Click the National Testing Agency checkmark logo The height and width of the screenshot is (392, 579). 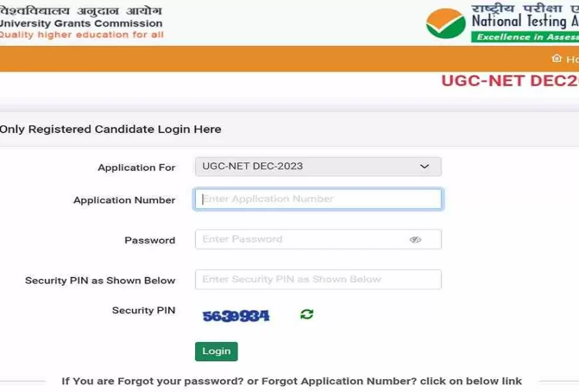[x=446, y=23]
